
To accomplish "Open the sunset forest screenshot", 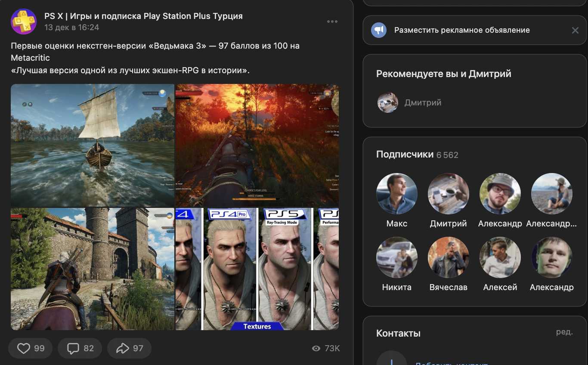I will [257, 145].
